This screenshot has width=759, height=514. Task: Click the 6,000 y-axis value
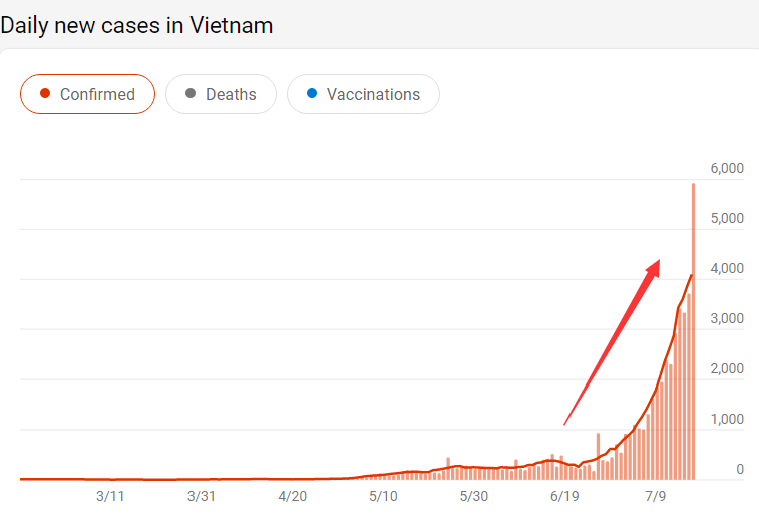[726, 168]
